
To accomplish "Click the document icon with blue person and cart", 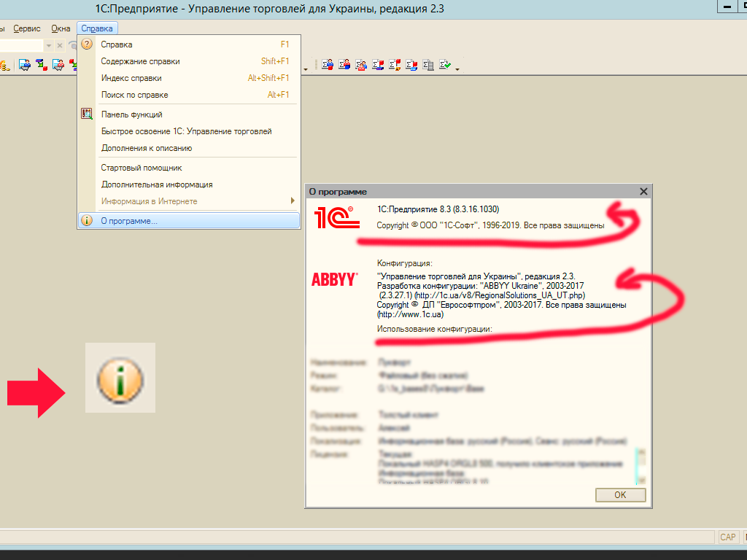I will (25, 65).
